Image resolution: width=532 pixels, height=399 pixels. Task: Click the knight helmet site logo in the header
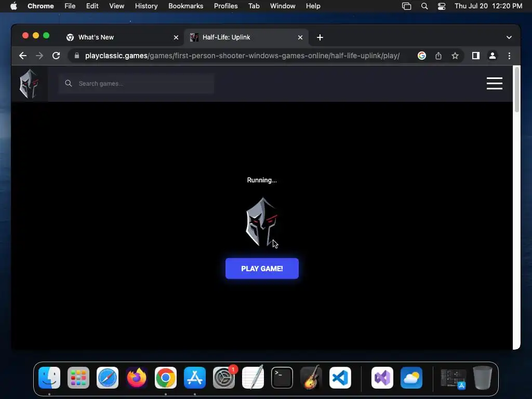(29, 84)
